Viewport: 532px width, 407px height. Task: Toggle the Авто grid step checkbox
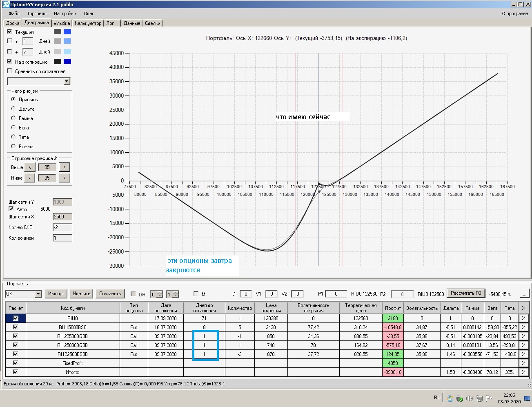[x=11, y=209]
